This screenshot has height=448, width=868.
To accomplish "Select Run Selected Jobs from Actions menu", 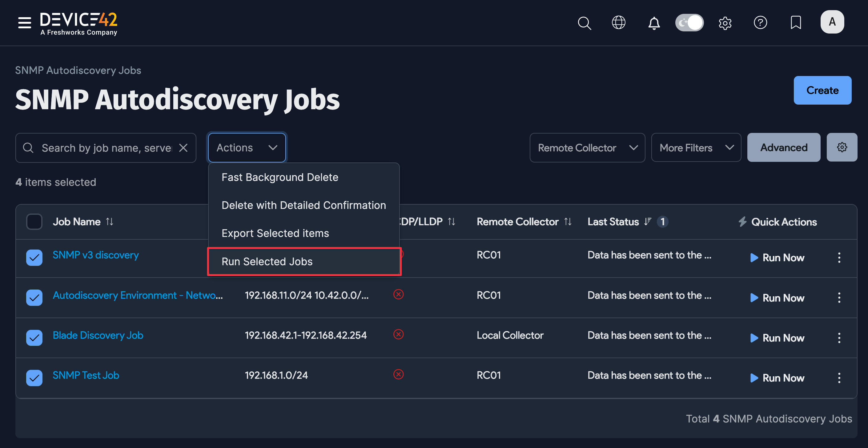I will click(267, 262).
